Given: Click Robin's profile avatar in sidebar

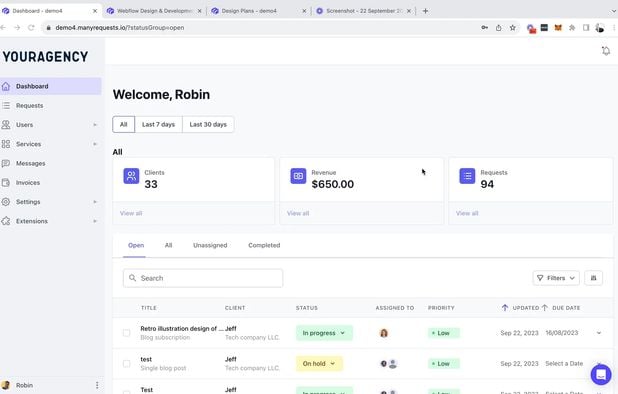Looking at the screenshot, I should (x=6, y=385).
